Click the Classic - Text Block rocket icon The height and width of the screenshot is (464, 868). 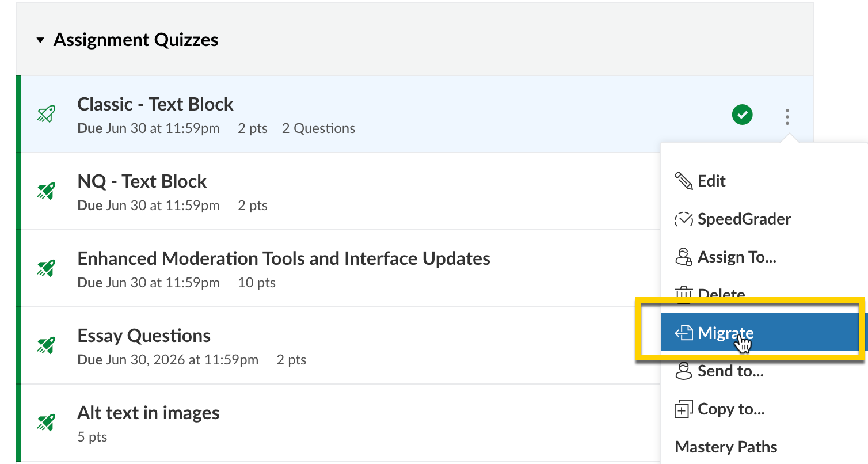(46, 114)
